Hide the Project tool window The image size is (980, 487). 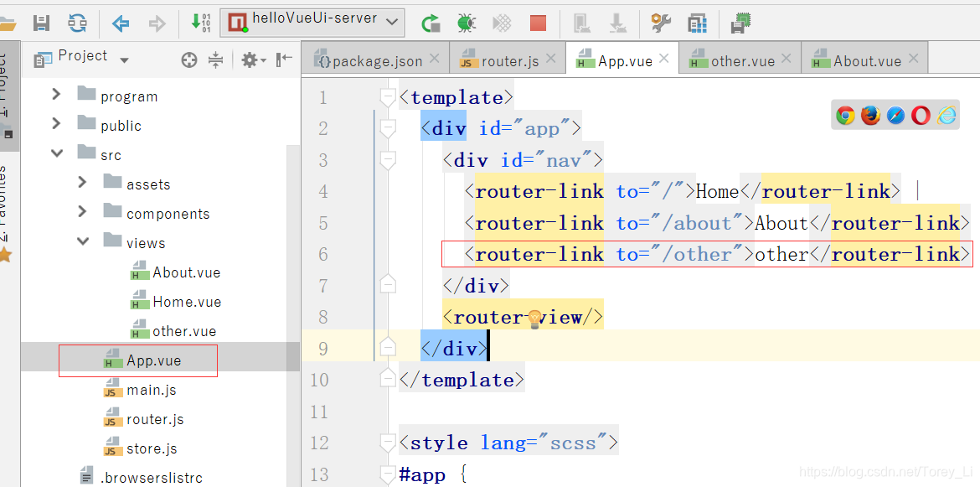(285, 60)
